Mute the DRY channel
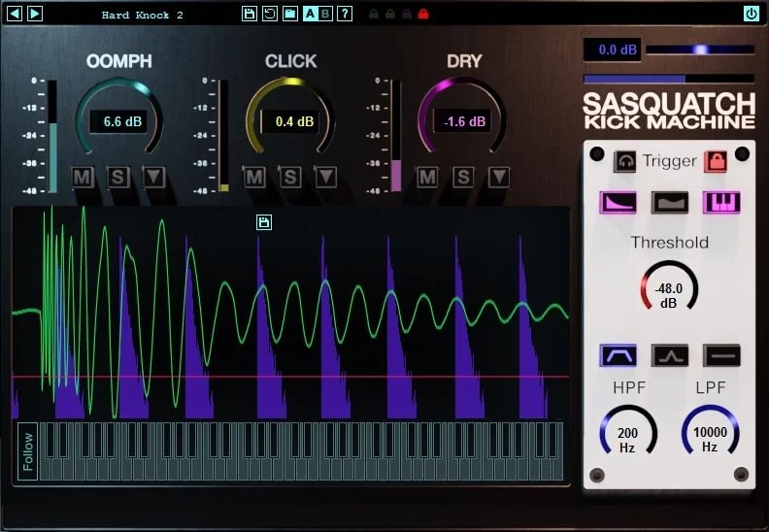769x532 pixels. [426, 177]
